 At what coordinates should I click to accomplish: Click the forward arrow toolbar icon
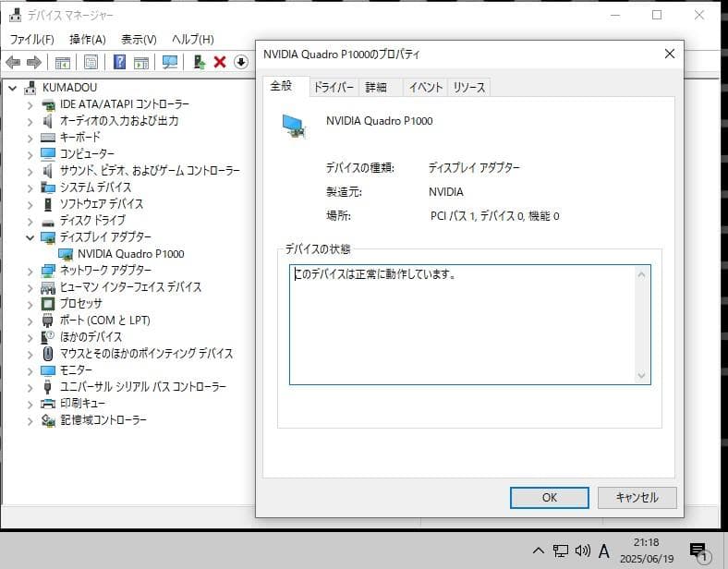[34, 62]
